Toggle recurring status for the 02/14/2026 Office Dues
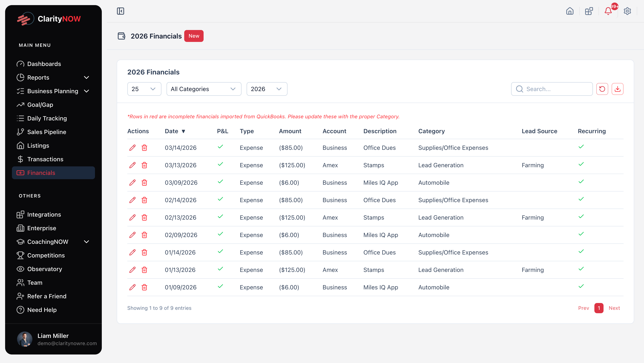 [581, 199]
